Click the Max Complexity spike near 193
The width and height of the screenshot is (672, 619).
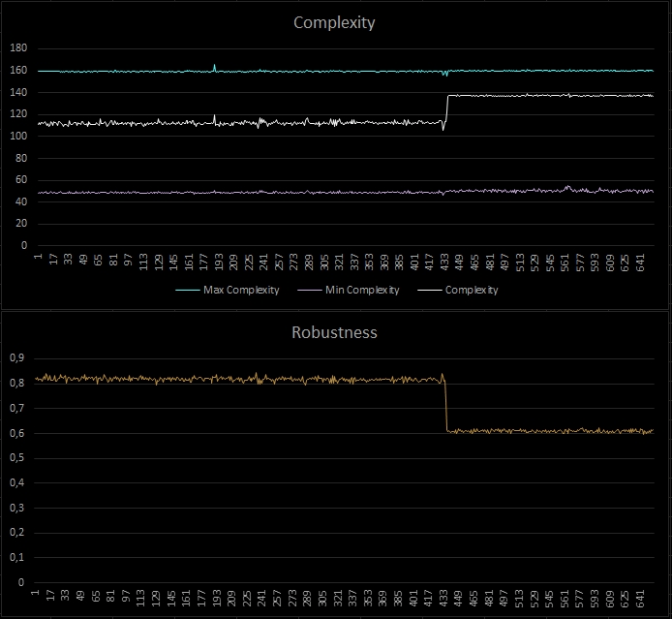coord(214,66)
